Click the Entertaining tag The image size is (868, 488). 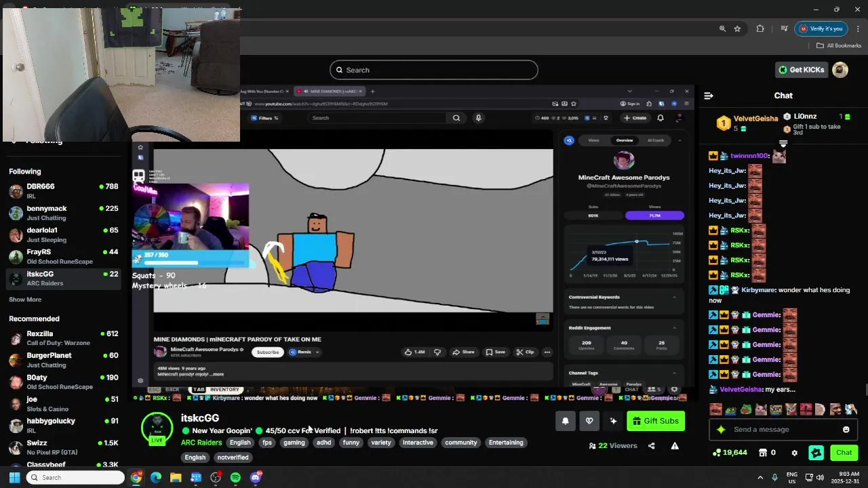click(506, 443)
